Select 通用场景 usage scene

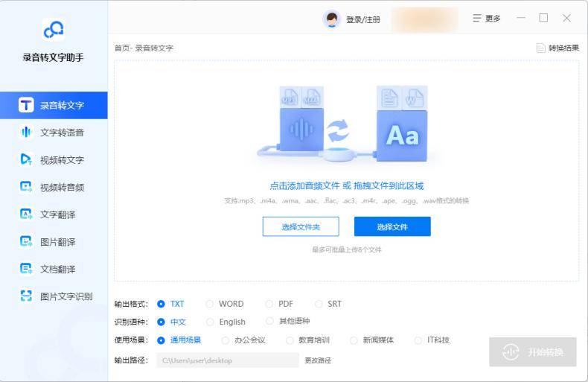pyautogui.click(x=161, y=340)
